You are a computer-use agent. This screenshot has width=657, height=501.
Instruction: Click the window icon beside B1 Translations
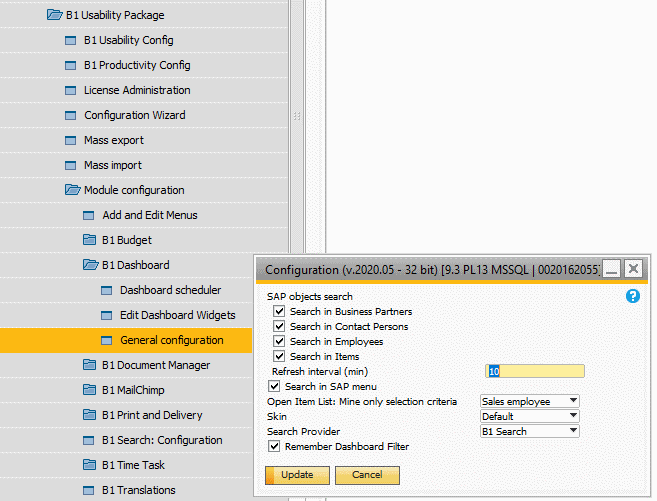point(88,491)
